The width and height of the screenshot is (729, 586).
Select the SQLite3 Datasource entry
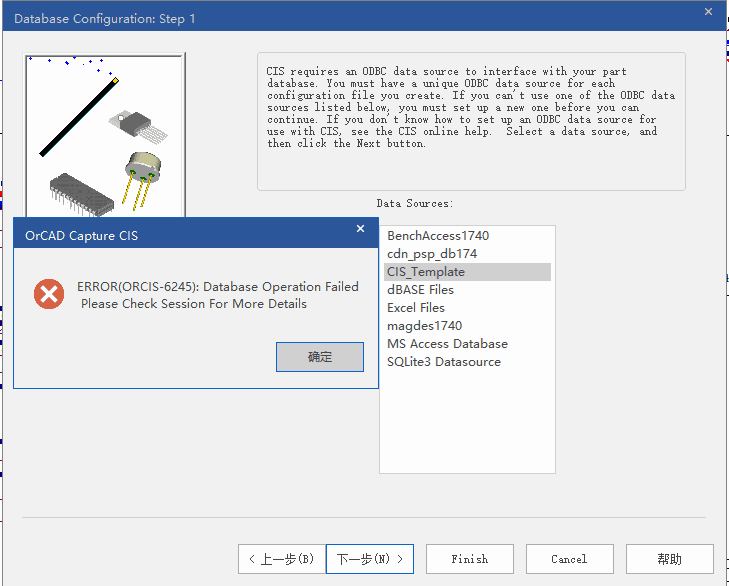[x=467, y=362]
